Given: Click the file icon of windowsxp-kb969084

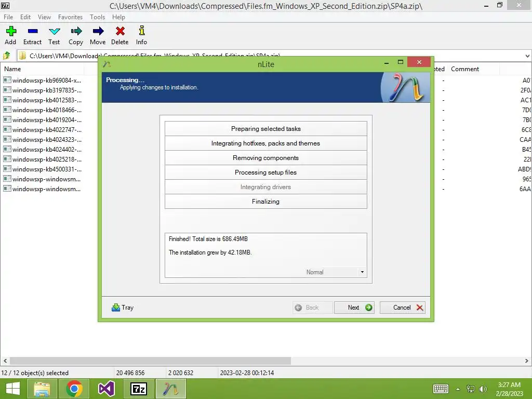Looking at the screenshot, I should (7, 80).
